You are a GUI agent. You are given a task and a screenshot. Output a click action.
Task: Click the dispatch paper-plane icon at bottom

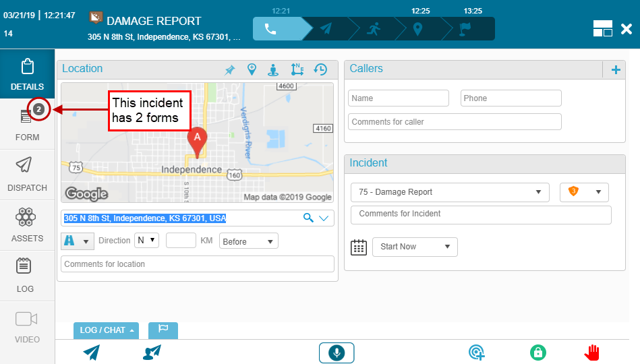[92, 353]
